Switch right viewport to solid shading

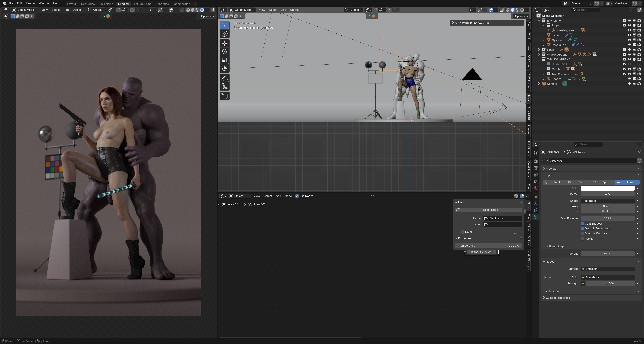513,10
